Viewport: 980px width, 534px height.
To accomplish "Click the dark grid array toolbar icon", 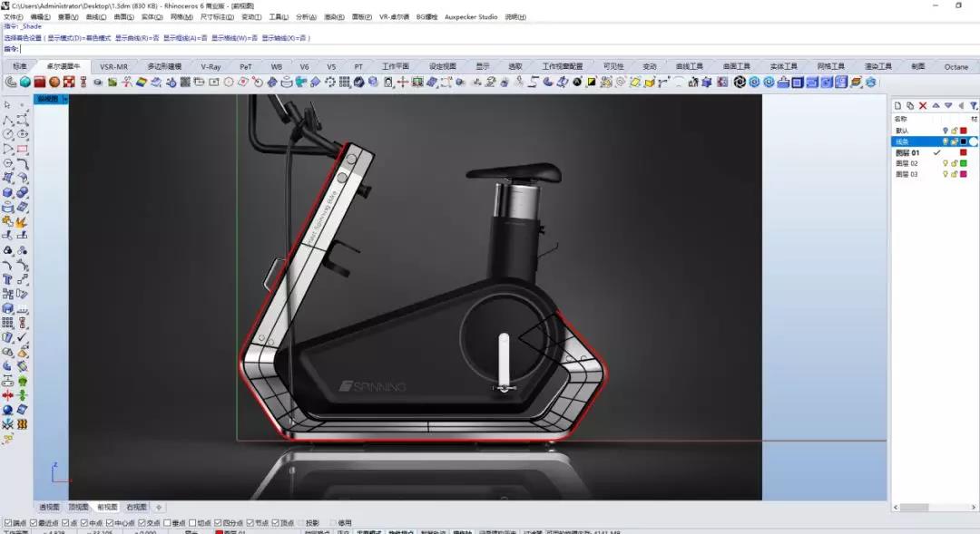I will 345,82.
